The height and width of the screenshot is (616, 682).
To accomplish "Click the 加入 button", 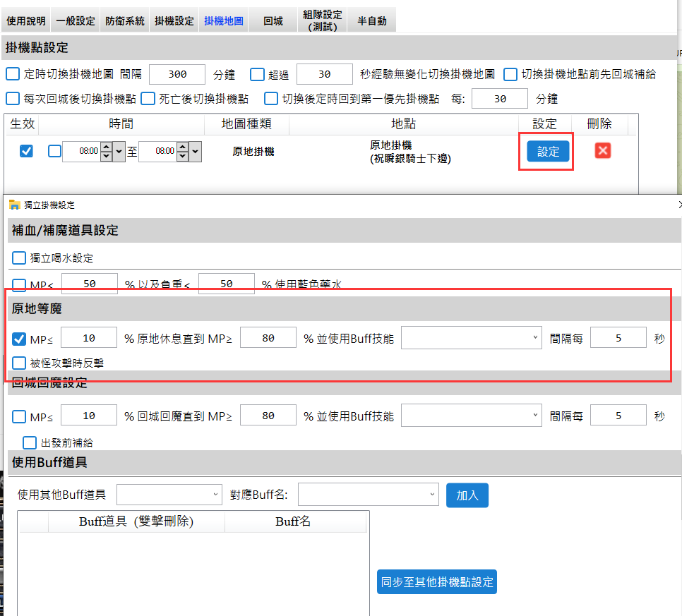I will pos(467,495).
